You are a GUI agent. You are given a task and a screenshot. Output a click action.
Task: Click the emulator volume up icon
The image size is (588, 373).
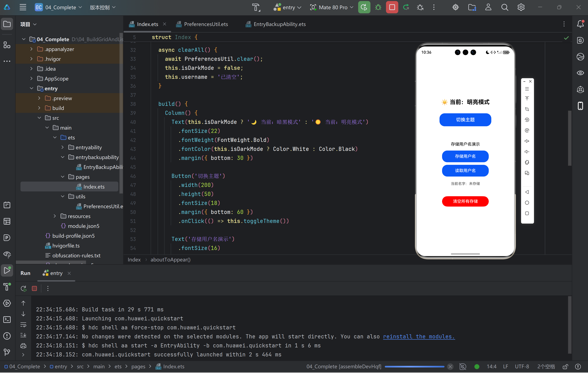pyautogui.click(x=527, y=141)
